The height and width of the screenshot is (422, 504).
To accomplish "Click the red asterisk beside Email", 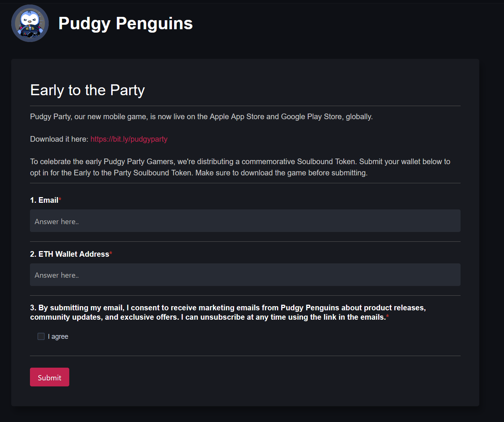I will point(60,200).
